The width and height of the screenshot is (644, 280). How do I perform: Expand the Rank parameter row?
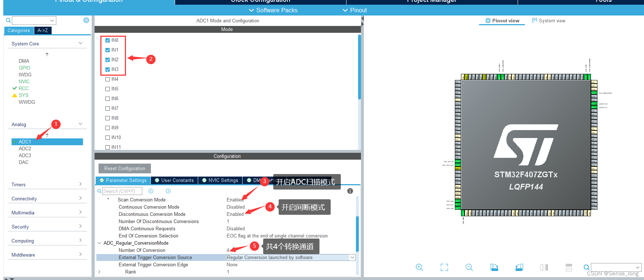(99, 272)
